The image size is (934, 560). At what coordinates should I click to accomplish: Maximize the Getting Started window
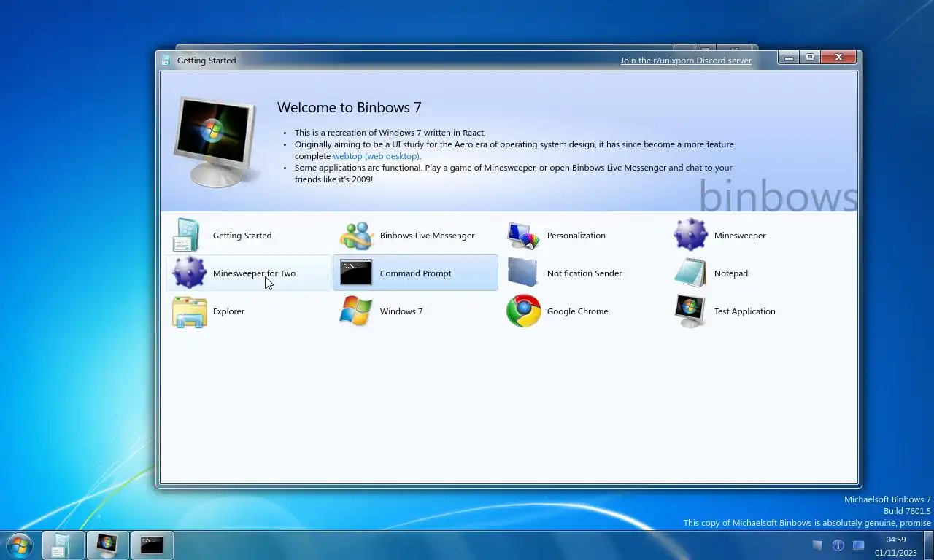point(810,57)
